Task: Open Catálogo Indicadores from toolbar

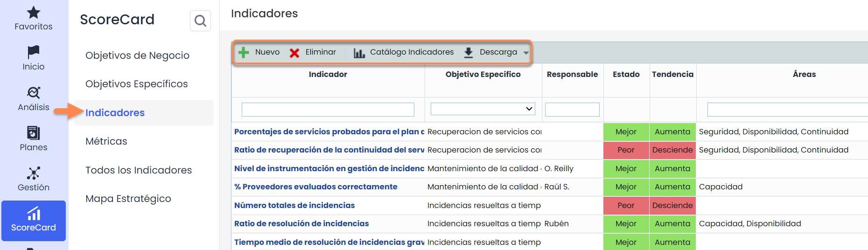Action: coord(404,52)
